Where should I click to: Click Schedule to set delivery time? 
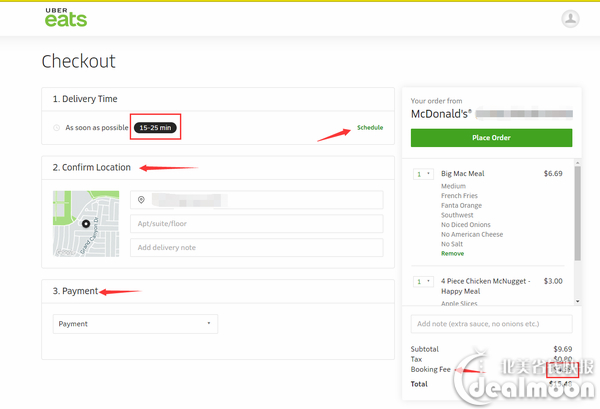click(370, 128)
